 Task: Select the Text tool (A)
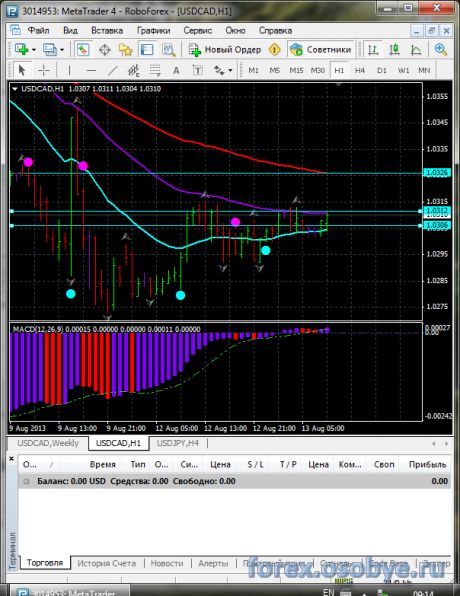[x=176, y=70]
